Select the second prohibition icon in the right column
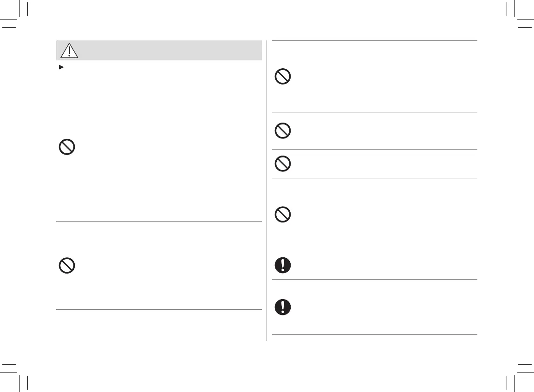 pyautogui.click(x=283, y=131)
